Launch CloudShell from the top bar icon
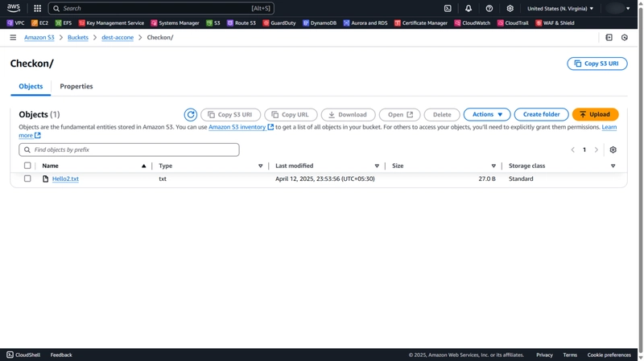Image resolution: width=644 pixels, height=361 pixels. [448, 8]
